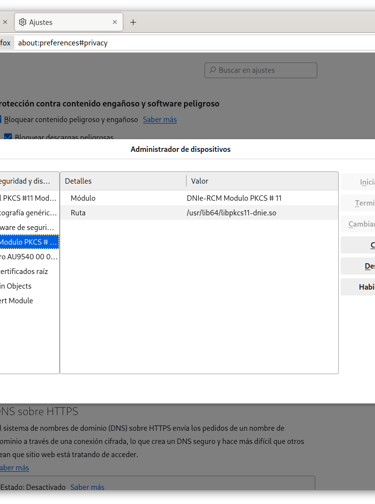Image resolution: width=375 pixels, height=504 pixels.
Task: Select the criptografía genéric... tree item
Action: point(29,213)
